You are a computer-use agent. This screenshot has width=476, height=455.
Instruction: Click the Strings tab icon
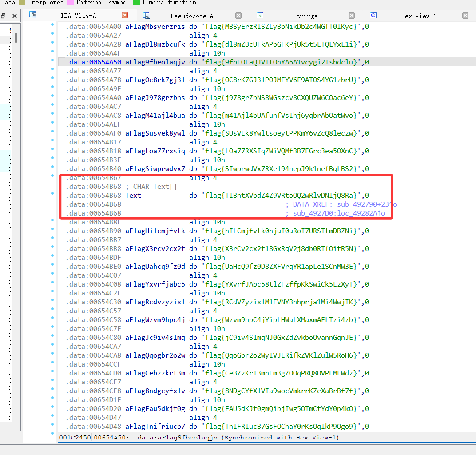tap(260, 15)
